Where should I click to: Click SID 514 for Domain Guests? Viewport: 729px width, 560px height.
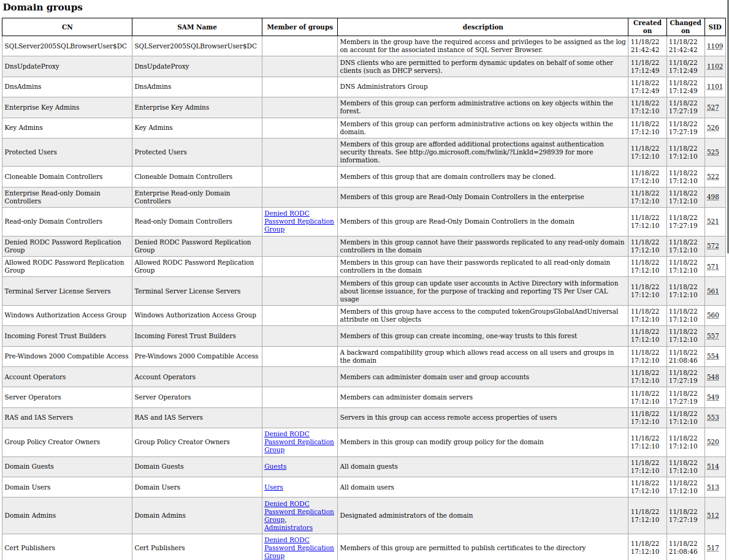click(x=712, y=467)
